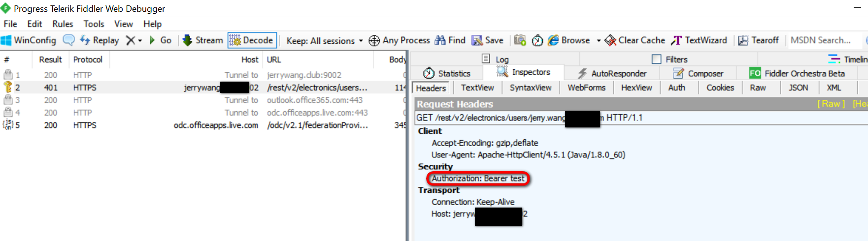The image size is (868, 241).
Task: Click the Any Process target icon
Action: 374,40
